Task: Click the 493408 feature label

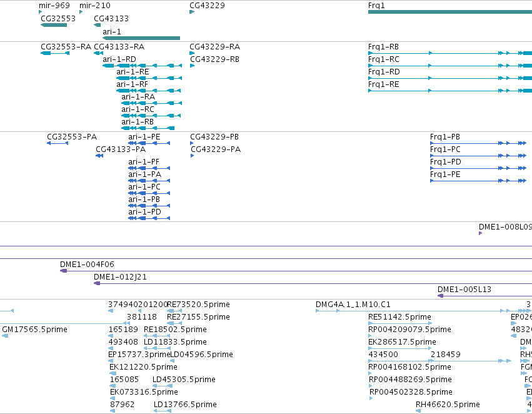Action: click(124, 342)
